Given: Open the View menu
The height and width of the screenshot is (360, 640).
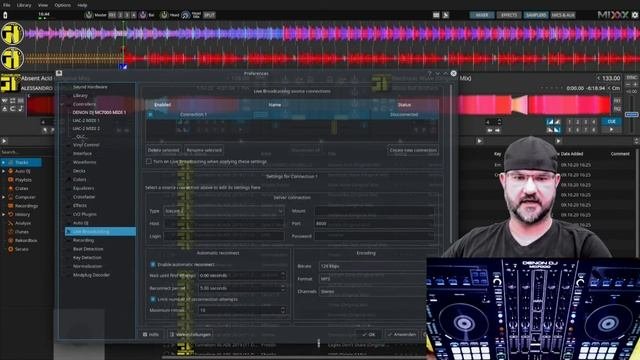Looking at the screenshot, I should pos(43,5).
